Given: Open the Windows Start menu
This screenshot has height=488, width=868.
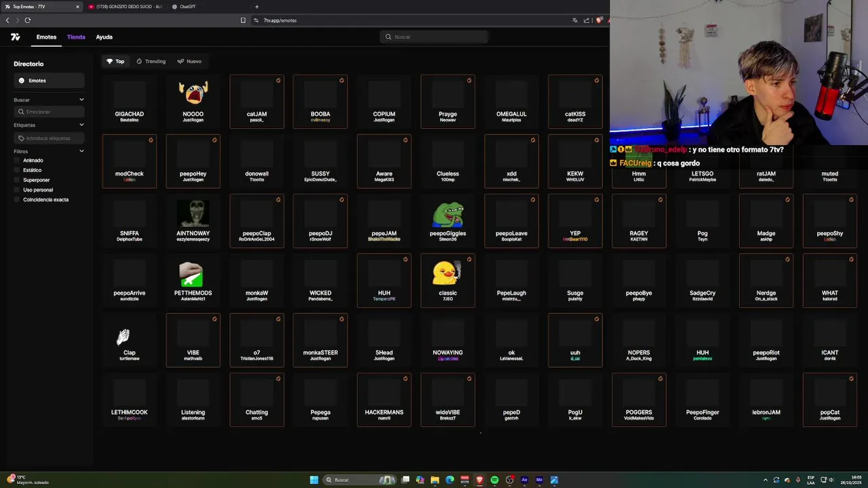Looking at the screenshot, I should point(314,480).
